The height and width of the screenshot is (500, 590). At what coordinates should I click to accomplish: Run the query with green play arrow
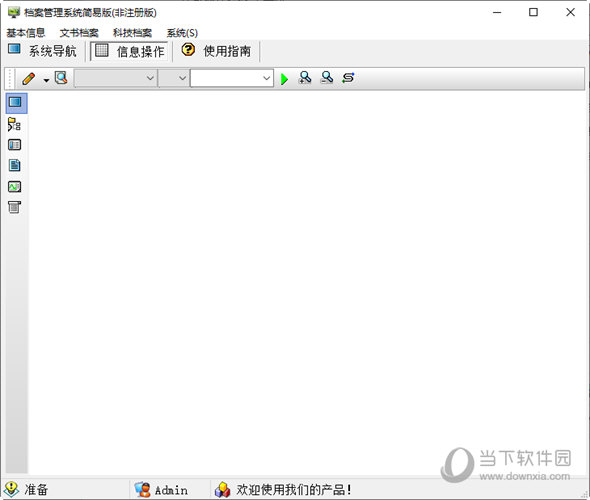[284, 79]
